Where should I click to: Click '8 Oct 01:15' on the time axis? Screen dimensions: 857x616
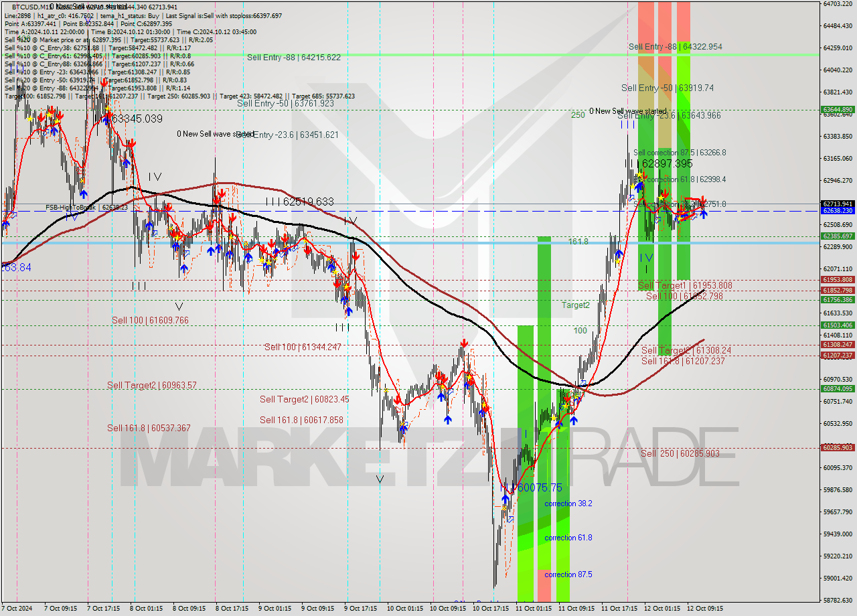coord(145,609)
